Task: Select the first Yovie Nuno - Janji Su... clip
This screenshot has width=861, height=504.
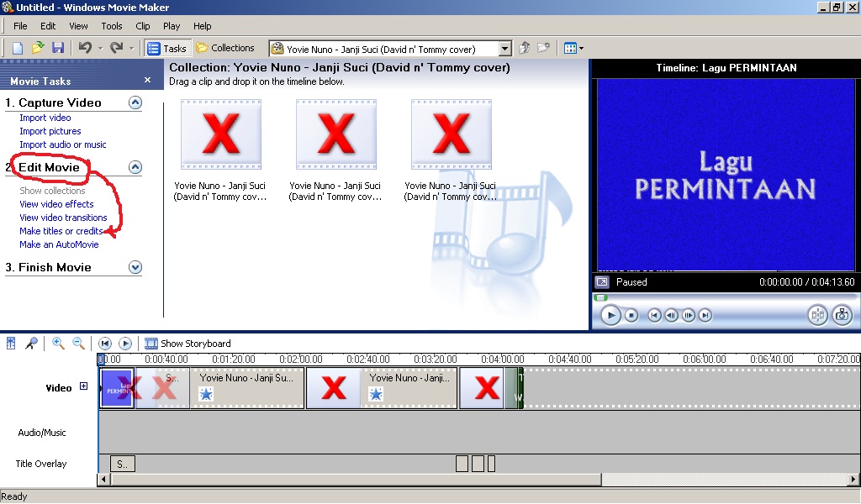Action: tap(246, 388)
